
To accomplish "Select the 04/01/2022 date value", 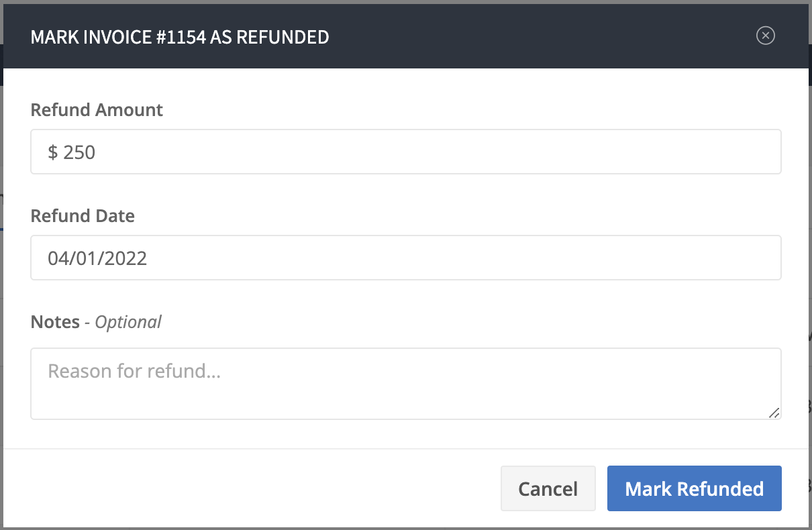I will [97, 258].
